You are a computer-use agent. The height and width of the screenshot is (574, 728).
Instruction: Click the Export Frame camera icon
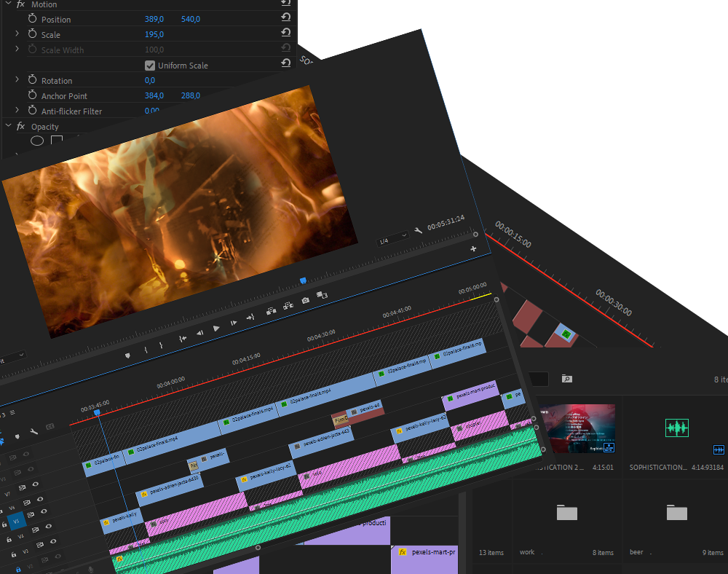pyautogui.click(x=305, y=299)
